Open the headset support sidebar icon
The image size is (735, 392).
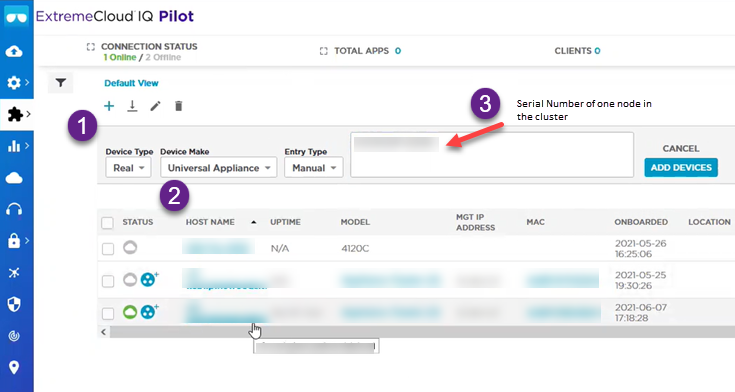pyautogui.click(x=14, y=209)
